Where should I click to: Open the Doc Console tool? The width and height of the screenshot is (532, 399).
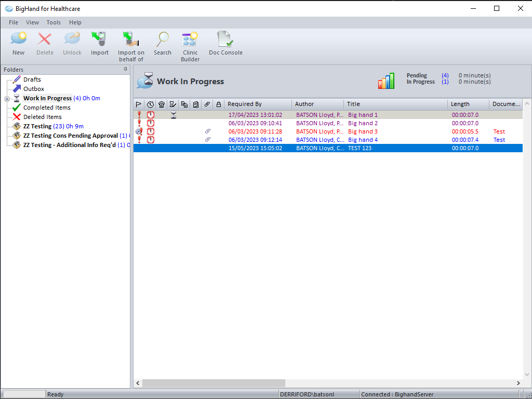pos(225,39)
